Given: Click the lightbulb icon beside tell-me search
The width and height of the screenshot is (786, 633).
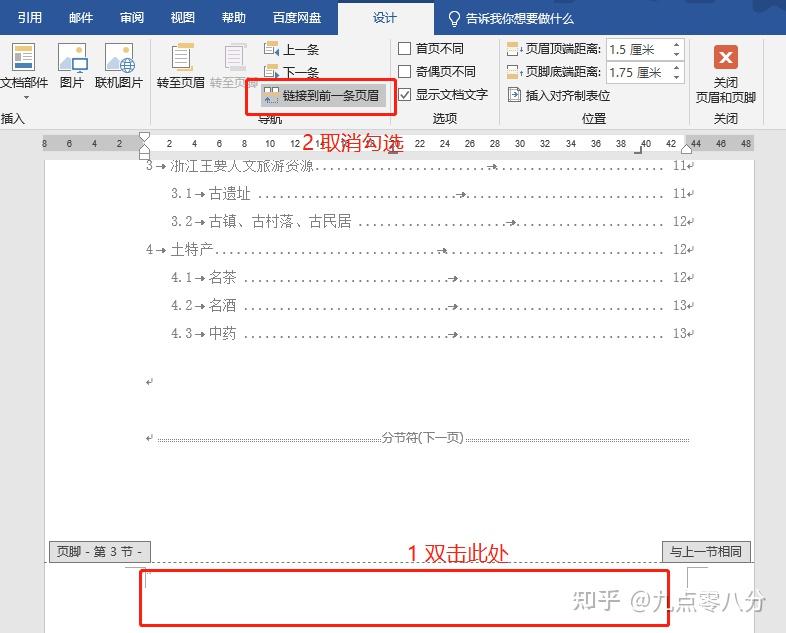Looking at the screenshot, I should 454,19.
